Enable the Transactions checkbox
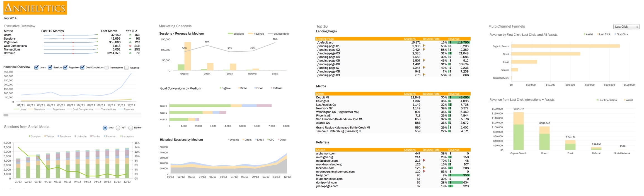644x196 pixels. point(106,68)
